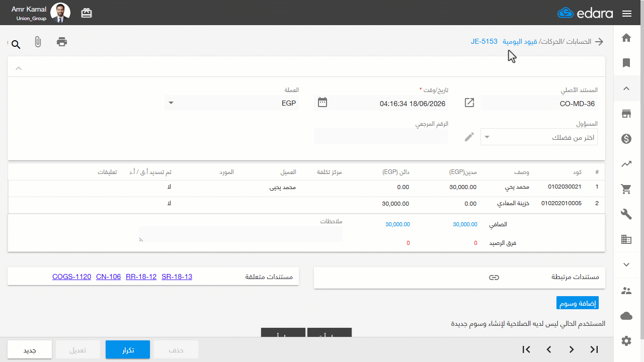Open the building company icon in sidebar

(x=626, y=239)
